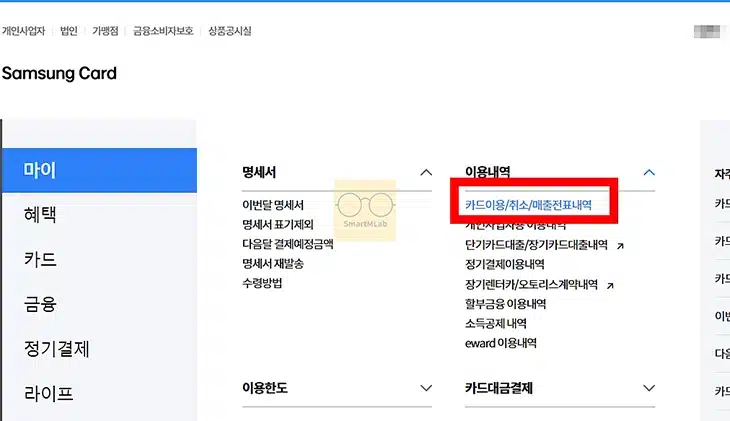
Task: Click the 이용내역 section heading
Action: pos(487,172)
